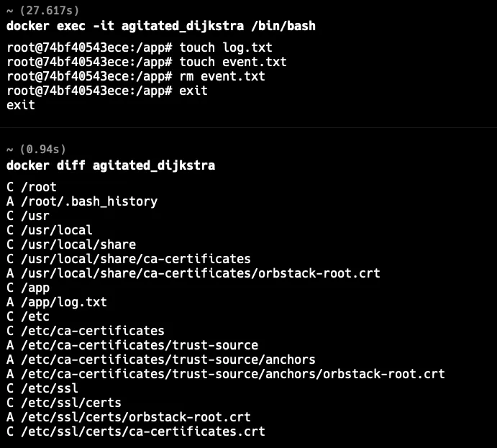Click the docker diff agitated_dijkstra command
497x448 pixels.
click(x=111, y=165)
